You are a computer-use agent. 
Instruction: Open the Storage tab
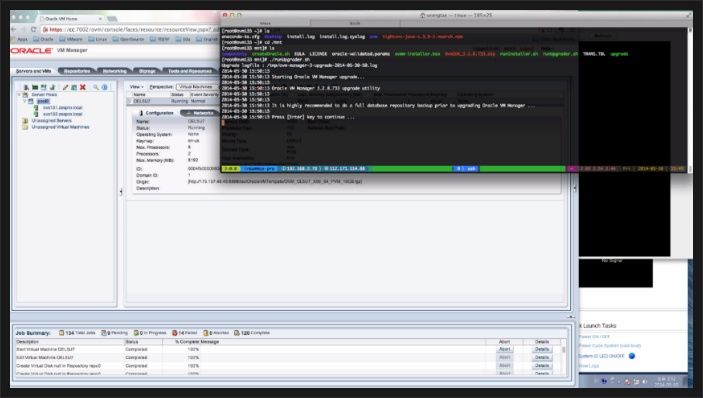click(x=147, y=71)
